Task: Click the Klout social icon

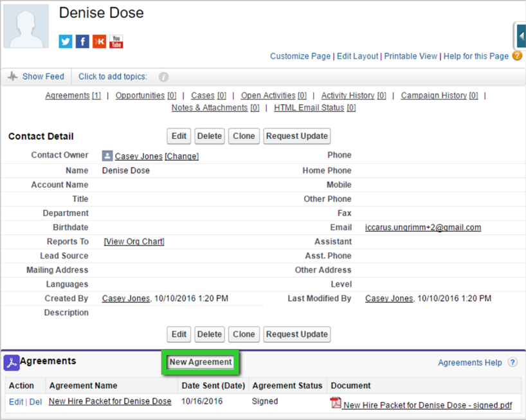Action: point(99,42)
